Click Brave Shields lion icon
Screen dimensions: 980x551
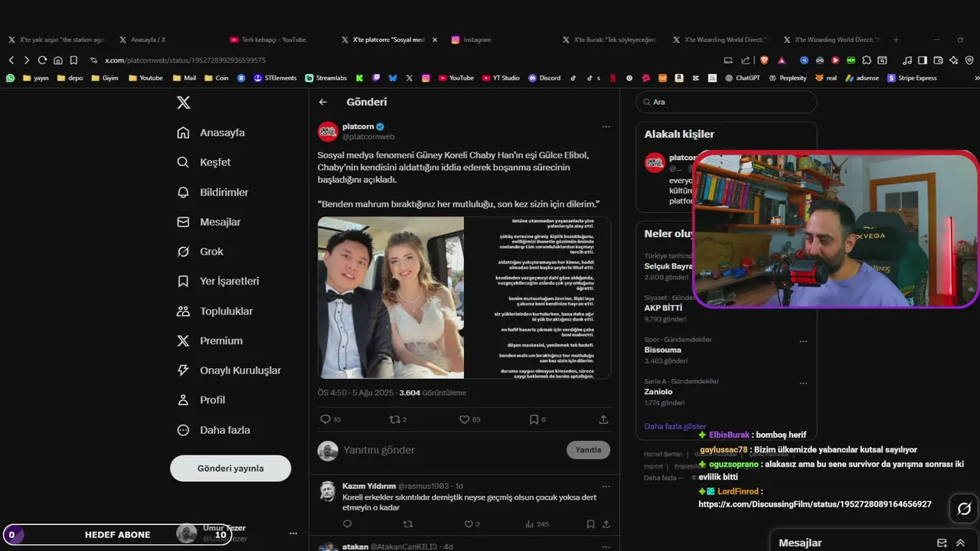point(764,60)
